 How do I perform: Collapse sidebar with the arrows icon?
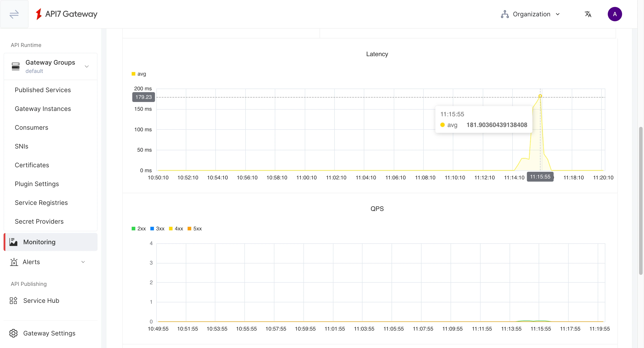(14, 14)
